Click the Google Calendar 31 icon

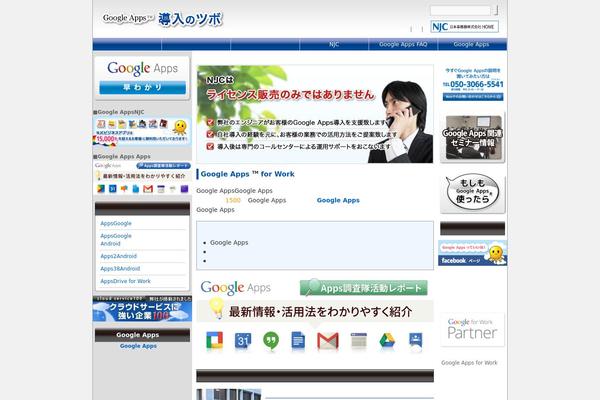click(243, 341)
